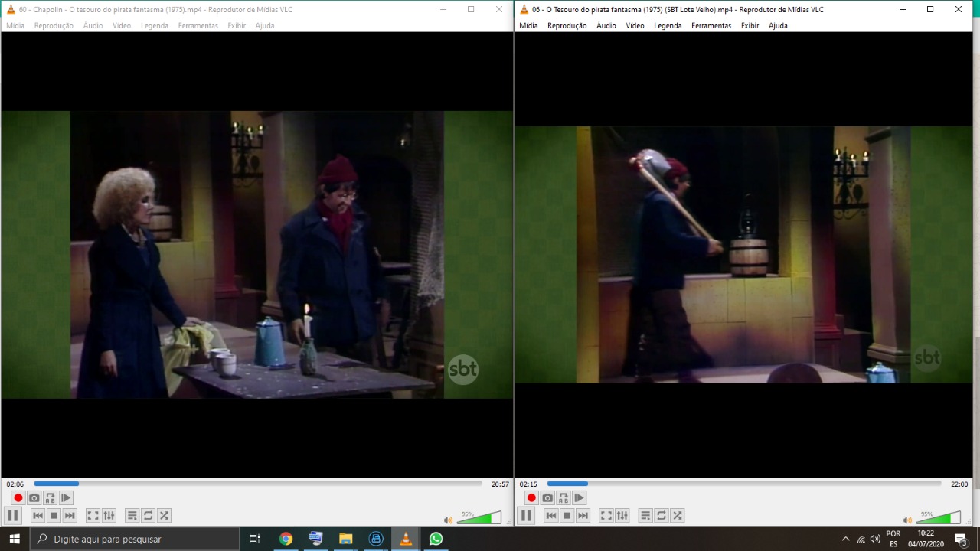This screenshot has width=980, height=551.
Task: Stop playback in the right VLC window
Action: coord(567,516)
